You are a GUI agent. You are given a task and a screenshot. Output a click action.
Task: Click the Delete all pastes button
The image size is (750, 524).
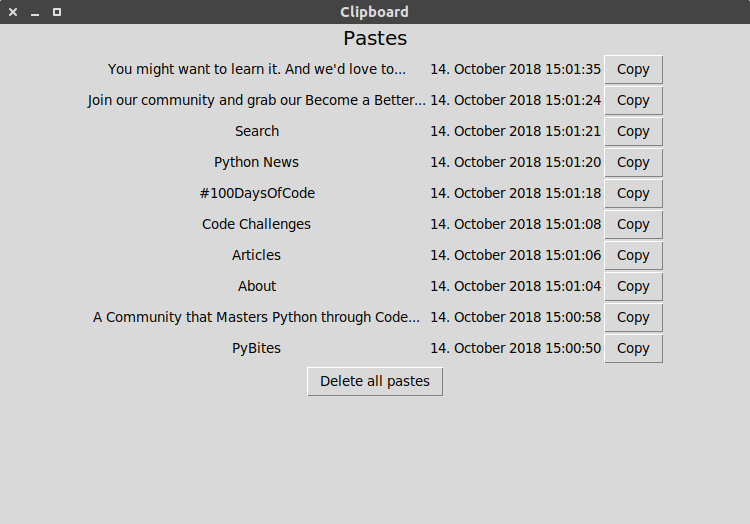[x=375, y=382]
